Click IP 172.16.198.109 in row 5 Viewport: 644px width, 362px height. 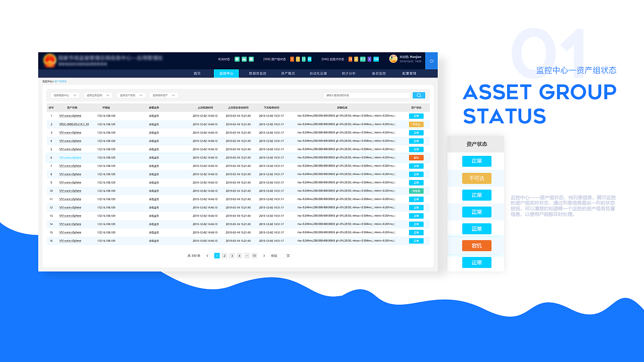click(x=106, y=149)
